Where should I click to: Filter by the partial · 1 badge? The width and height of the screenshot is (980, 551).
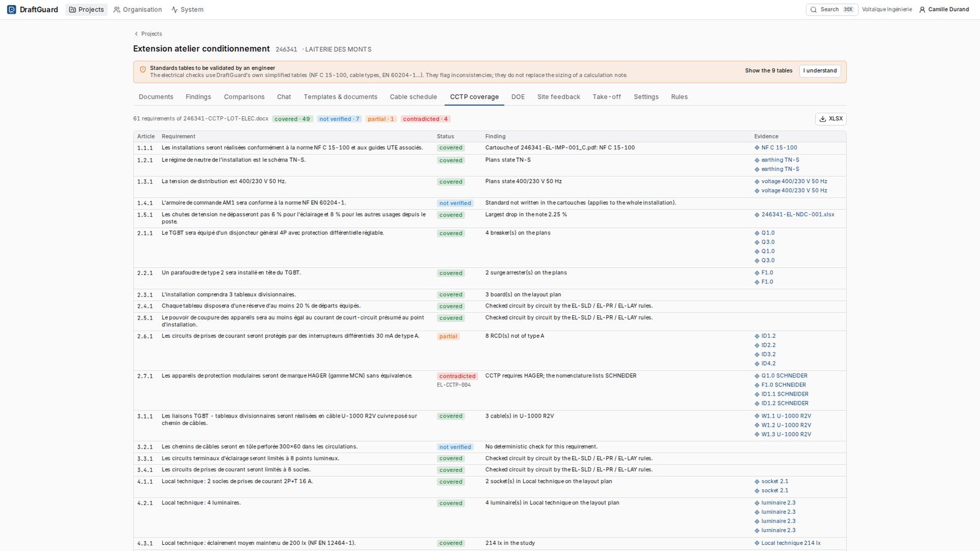381,119
